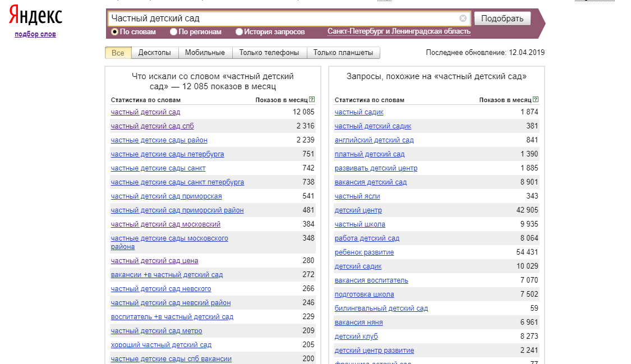The width and height of the screenshot is (631, 364).
Task: Open the link 'частные детские сады спб вакансии'
Action: pos(172,359)
